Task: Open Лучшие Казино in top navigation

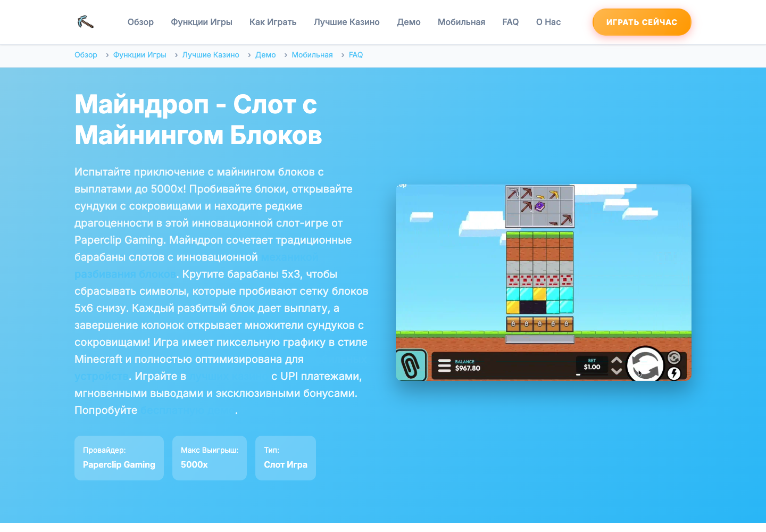Action: point(347,22)
